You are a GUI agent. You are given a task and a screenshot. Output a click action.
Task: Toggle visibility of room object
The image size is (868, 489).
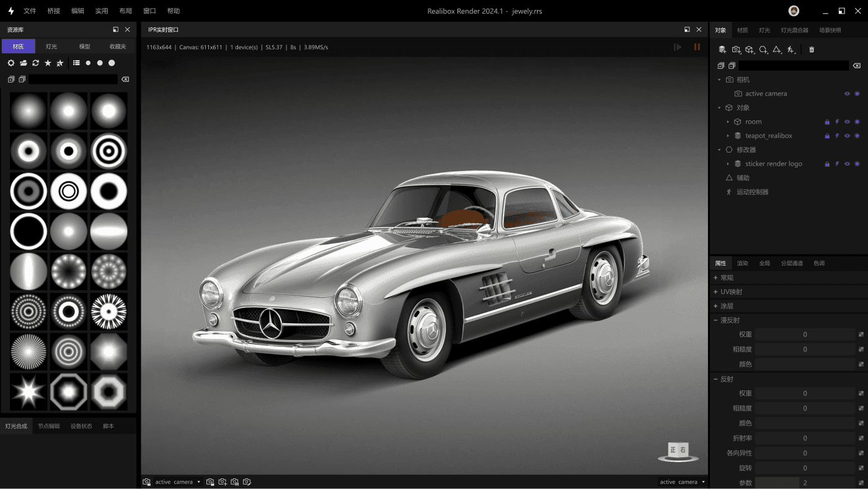coord(847,122)
